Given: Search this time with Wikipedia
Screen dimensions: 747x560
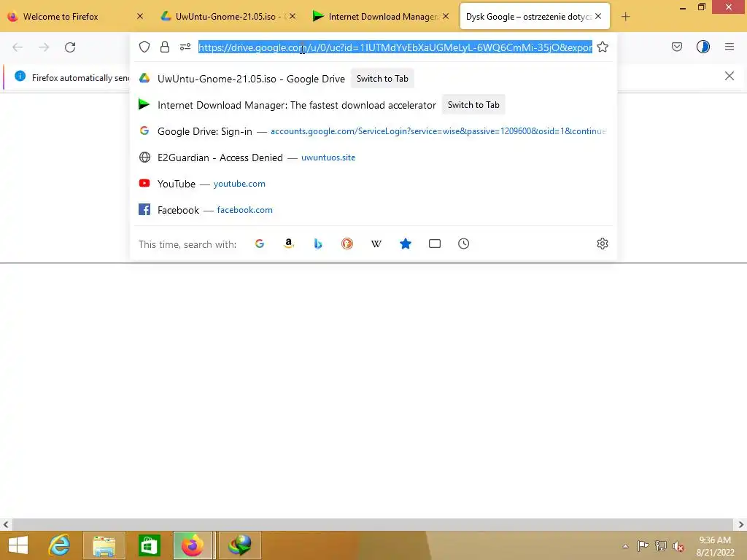Looking at the screenshot, I should point(376,244).
